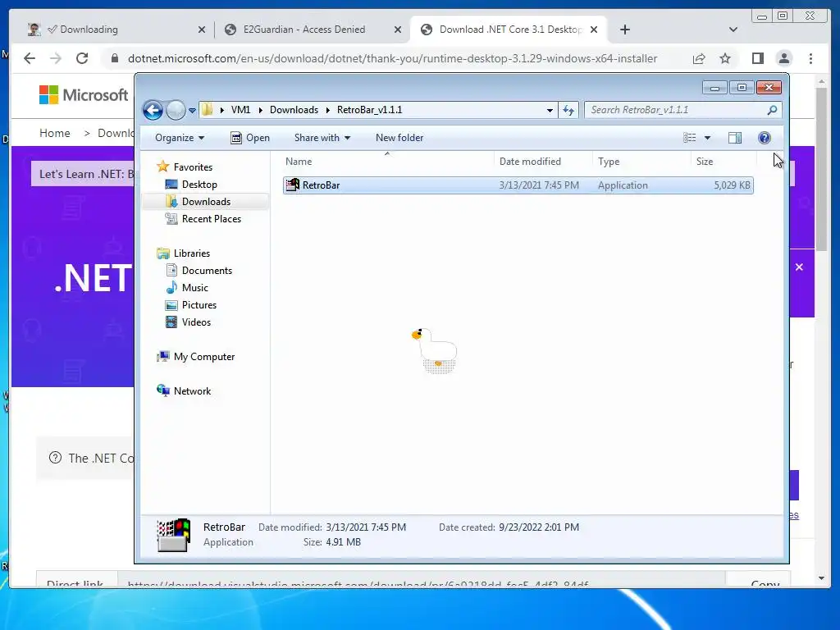Toggle Chrome's side panel icon

[757, 58]
